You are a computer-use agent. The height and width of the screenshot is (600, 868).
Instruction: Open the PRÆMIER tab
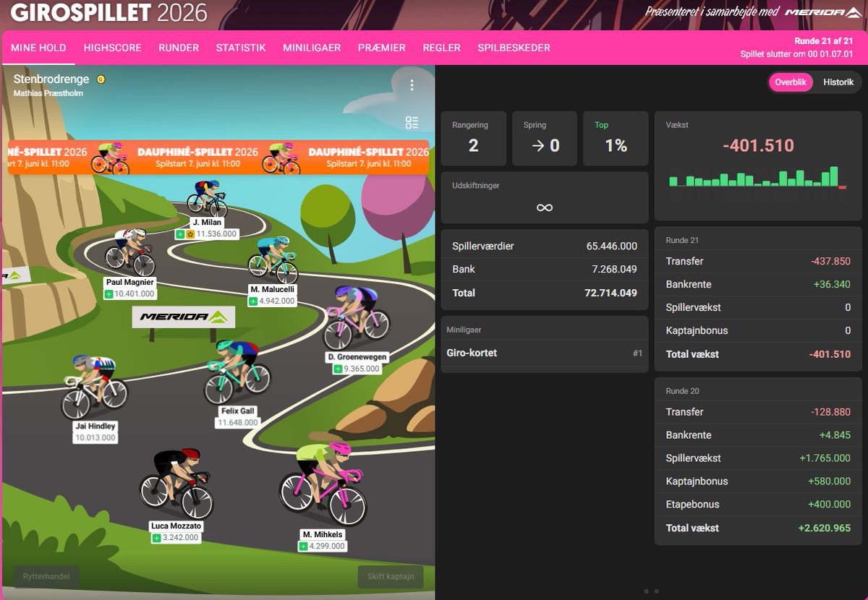(x=382, y=48)
